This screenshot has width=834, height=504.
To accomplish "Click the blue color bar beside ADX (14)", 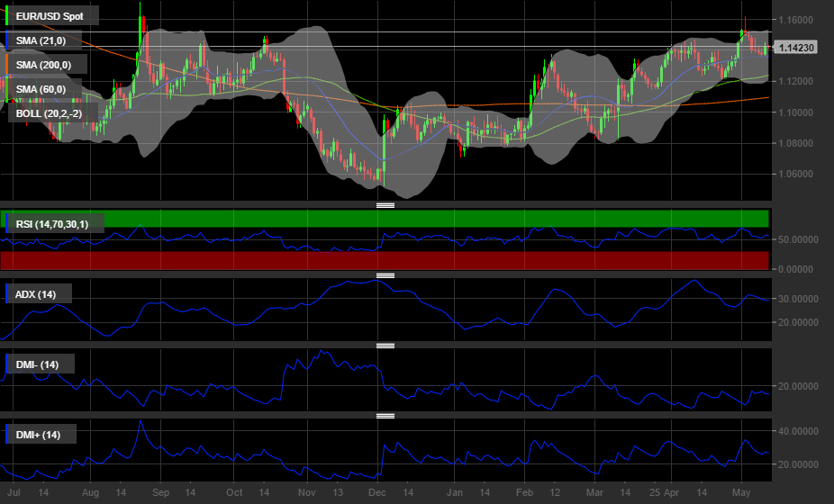I will pos(8,294).
